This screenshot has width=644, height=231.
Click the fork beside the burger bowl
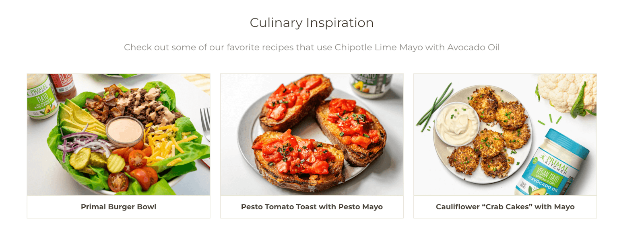205,123
